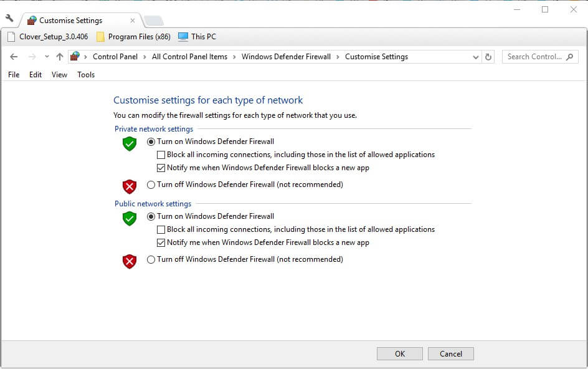
Task: Click the firewall icon in address bar
Action: coord(75,57)
